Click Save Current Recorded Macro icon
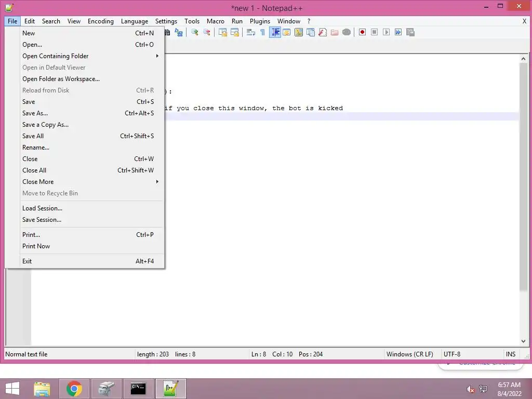This screenshot has width=532, height=399. (410, 32)
